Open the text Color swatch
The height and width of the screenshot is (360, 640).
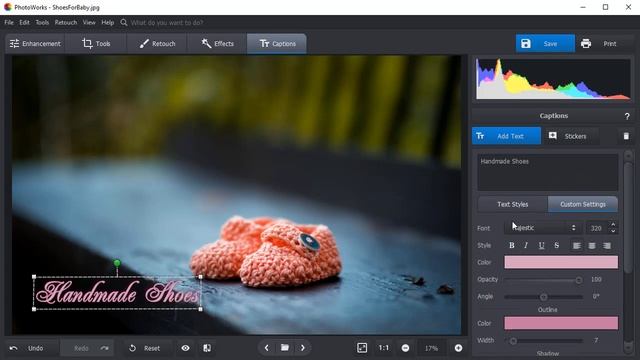561,262
